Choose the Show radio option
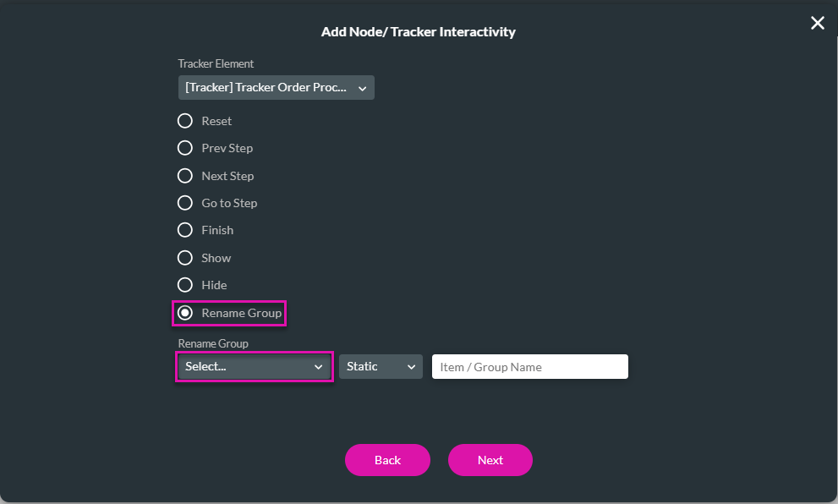 pos(185,258)
